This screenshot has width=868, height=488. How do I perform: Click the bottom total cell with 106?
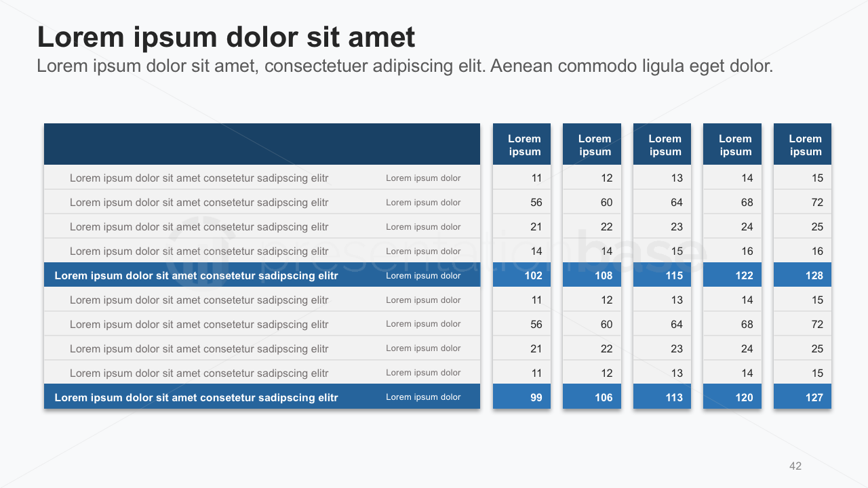click(592, 397)
